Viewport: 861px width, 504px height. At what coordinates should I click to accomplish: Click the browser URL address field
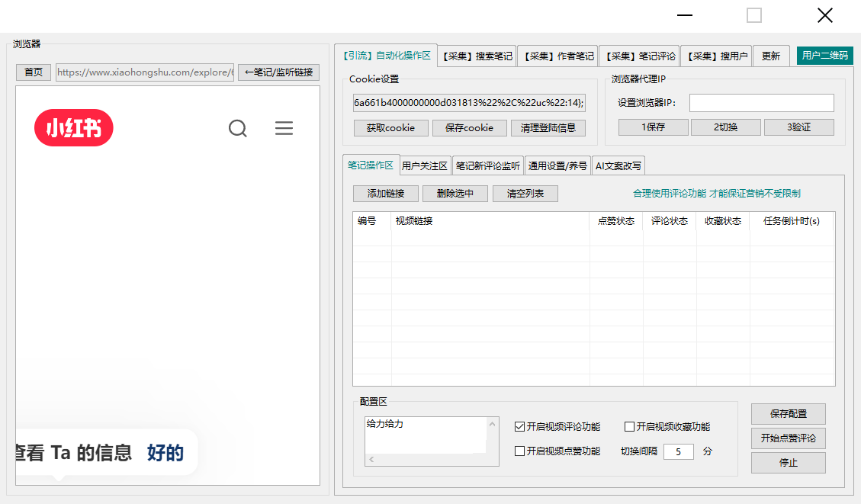[x=144, y=72]
